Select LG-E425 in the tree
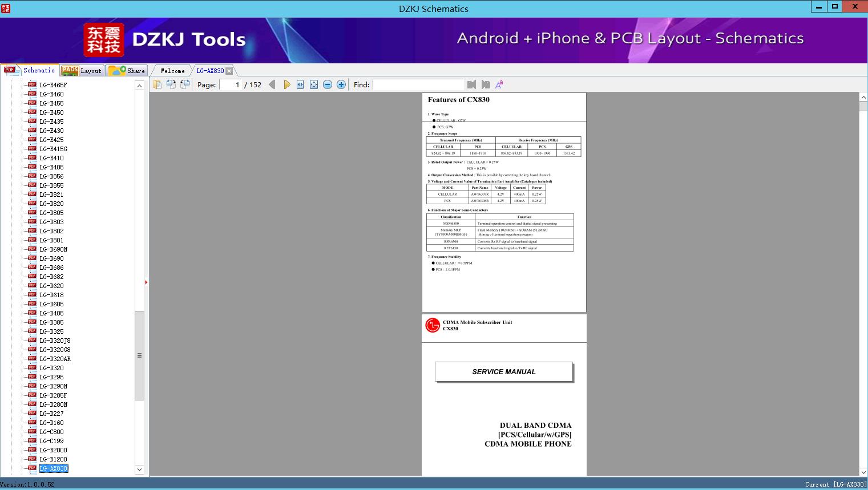This screenshot has width=868, height=490. point(51,140)
